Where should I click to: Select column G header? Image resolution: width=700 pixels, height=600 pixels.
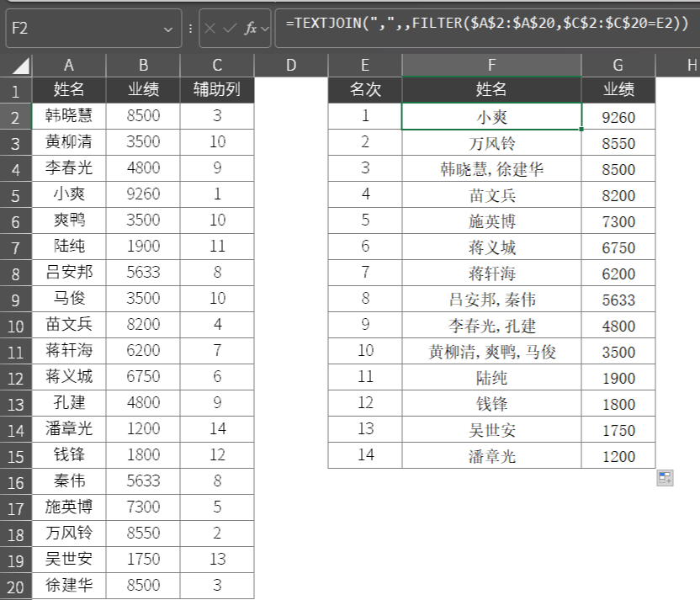click(x=618, y=65)
